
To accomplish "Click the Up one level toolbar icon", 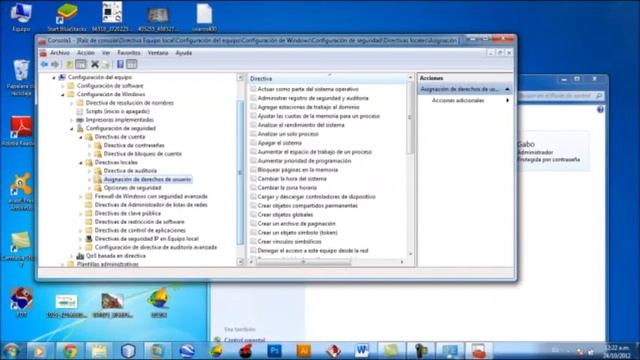I will (x=69, y=64).
